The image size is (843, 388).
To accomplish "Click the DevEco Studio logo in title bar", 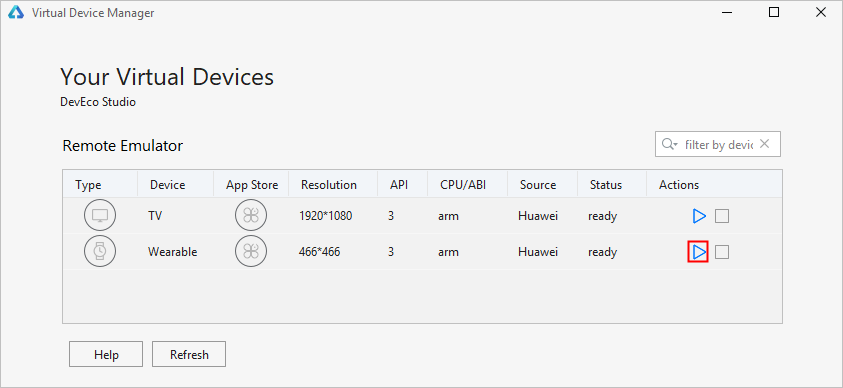I will tap(16, 13).
